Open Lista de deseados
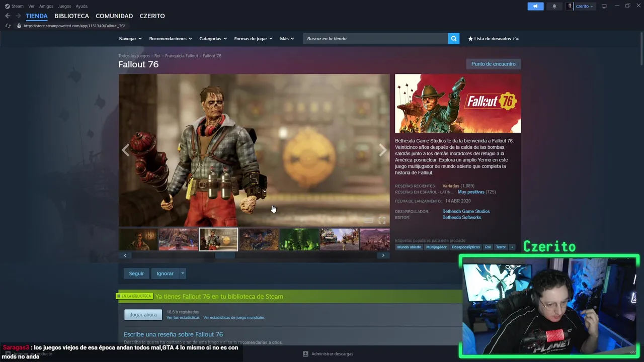This screenshot has width=644, height=362. coord(493,39)
